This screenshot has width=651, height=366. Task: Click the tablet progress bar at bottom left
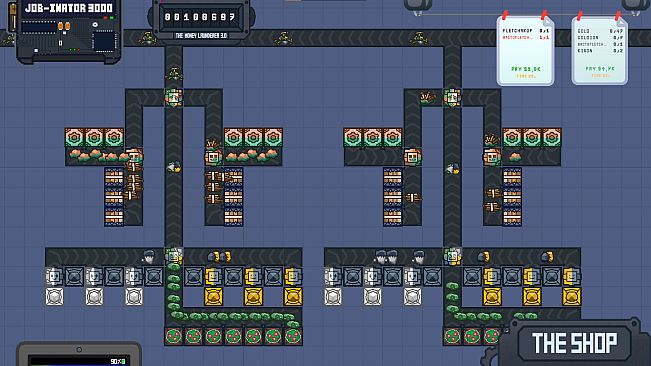pos(79,361)
